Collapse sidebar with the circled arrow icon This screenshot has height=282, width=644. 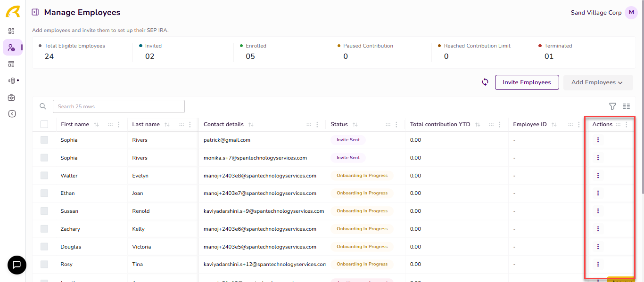coord(12,113)
